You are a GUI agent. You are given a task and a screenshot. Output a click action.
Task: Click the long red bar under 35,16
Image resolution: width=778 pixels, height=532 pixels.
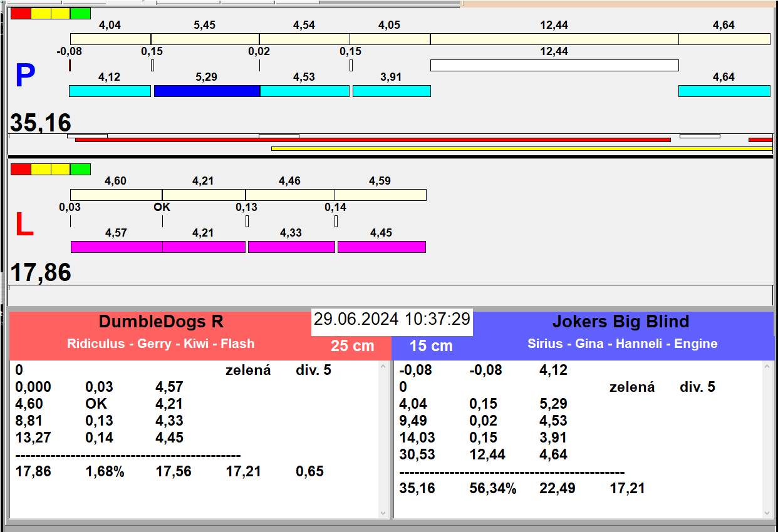point(373,140)
